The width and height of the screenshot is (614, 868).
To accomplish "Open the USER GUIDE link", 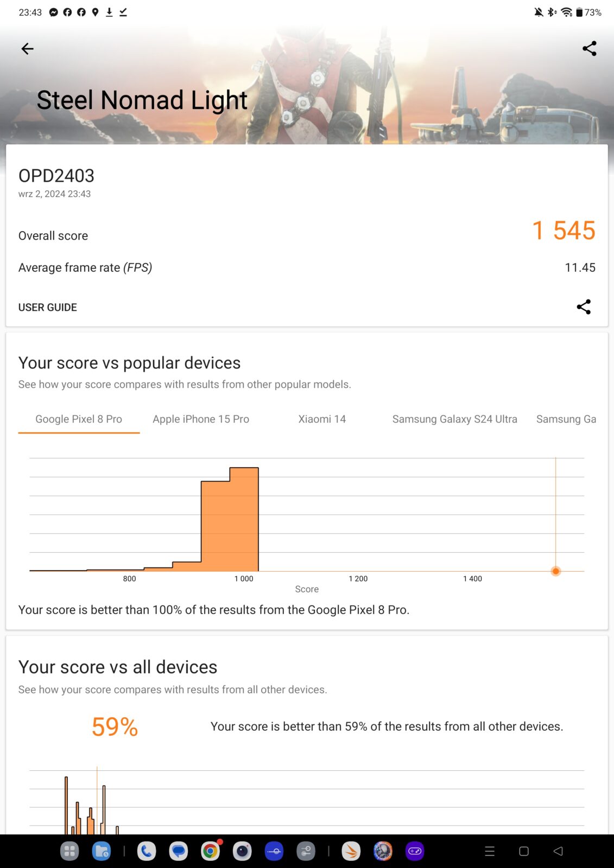I will click(48, 308).
